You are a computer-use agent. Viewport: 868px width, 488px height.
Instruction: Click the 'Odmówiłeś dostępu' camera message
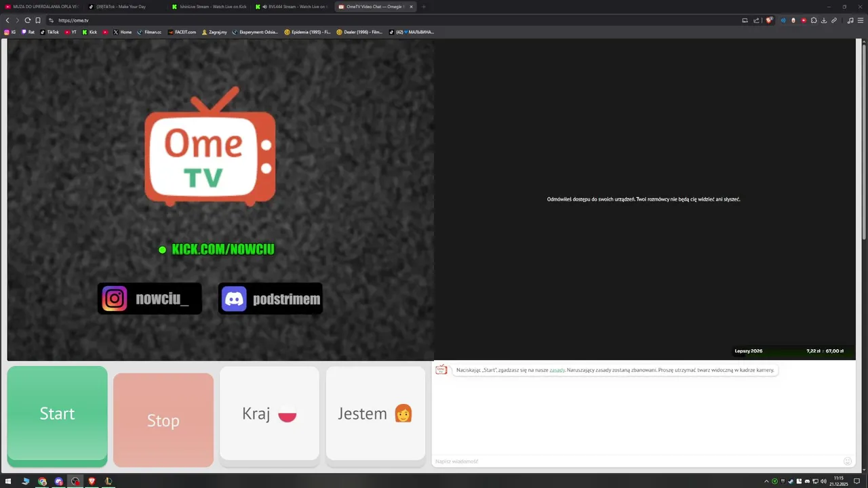pos(644,199)
